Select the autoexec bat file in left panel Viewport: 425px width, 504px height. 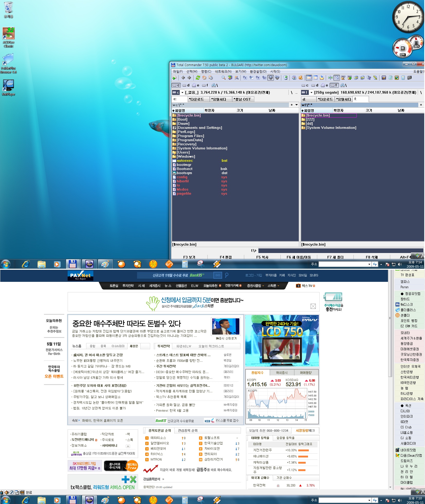point(185,161)
